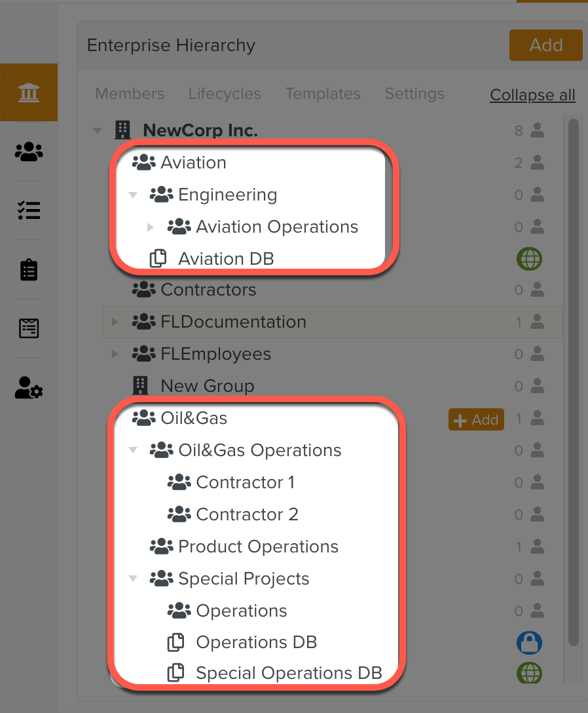Screen dimensions: 588x713
Task: Open the Enterprise Hierarchy bank icon in sidebar
Action: (29, 92)
